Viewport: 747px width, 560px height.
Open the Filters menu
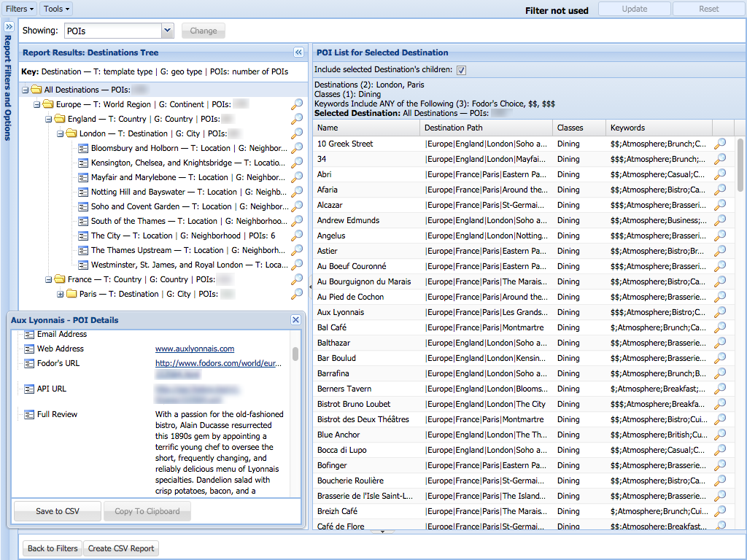pos(20,9)
